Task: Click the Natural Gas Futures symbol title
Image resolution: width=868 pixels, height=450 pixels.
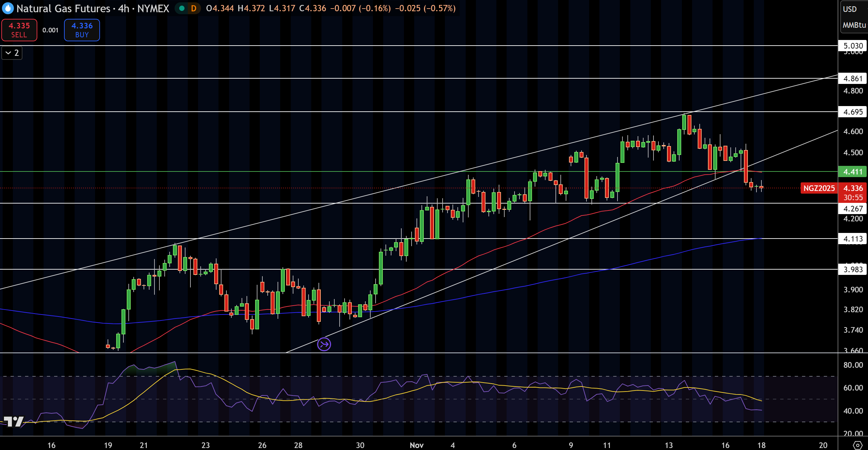Action: tap(63, 9)
